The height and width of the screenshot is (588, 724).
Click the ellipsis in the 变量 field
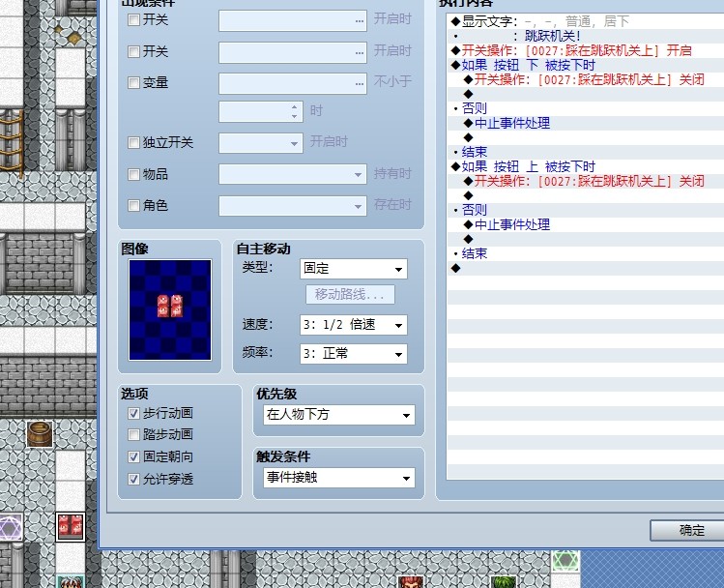(360, 84)
